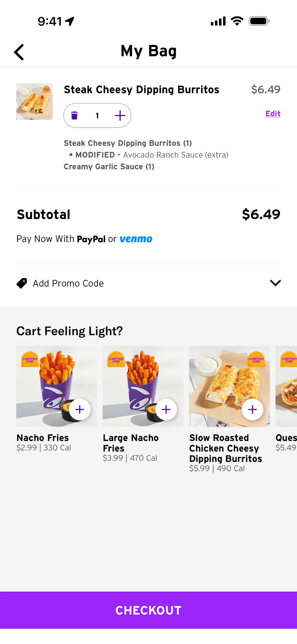Select the Large Nacho Fries title
297x644 pixels.
pos(131,443)
